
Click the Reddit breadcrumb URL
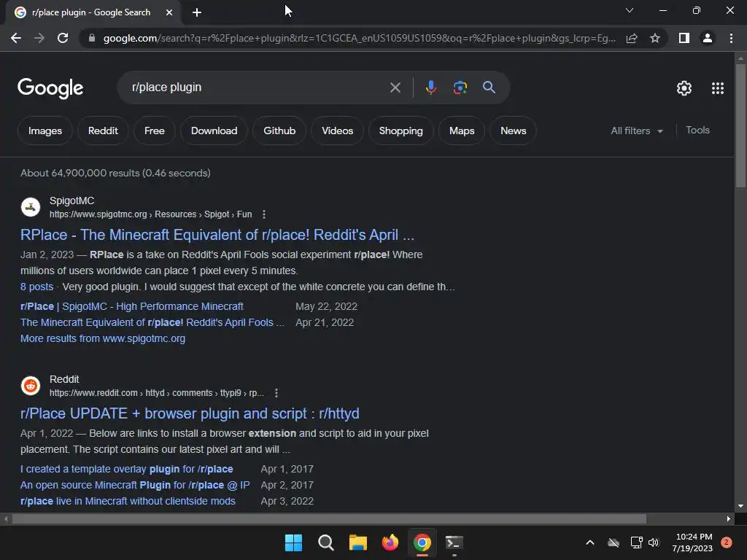156,393
